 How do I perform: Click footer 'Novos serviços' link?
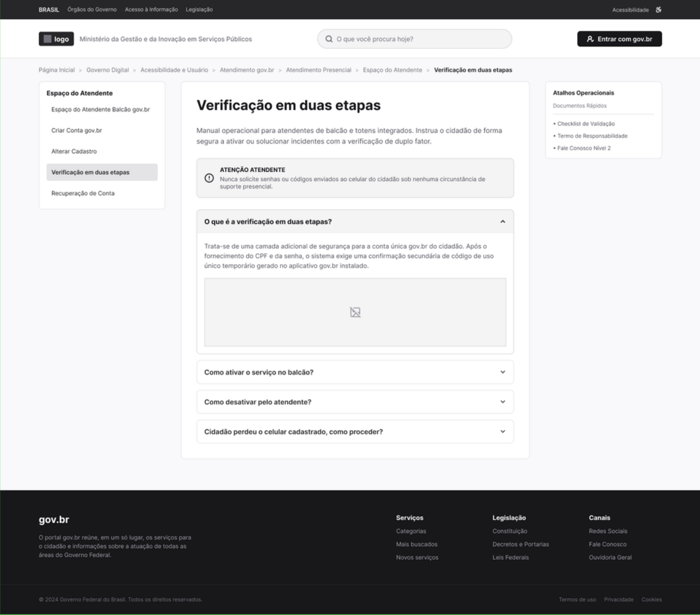(417, 557)
